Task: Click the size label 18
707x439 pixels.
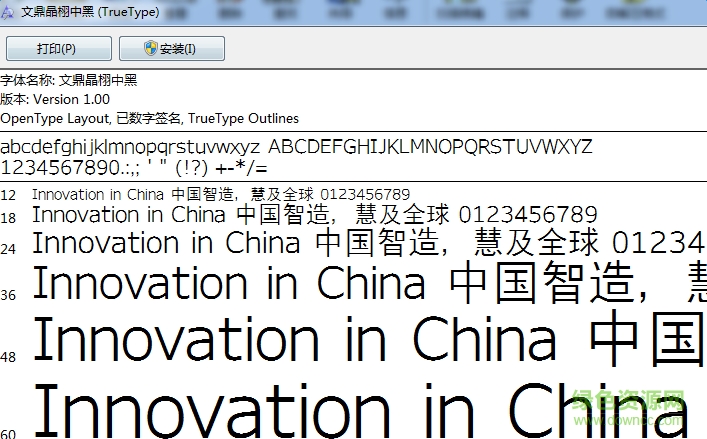Action: (8, 218)
